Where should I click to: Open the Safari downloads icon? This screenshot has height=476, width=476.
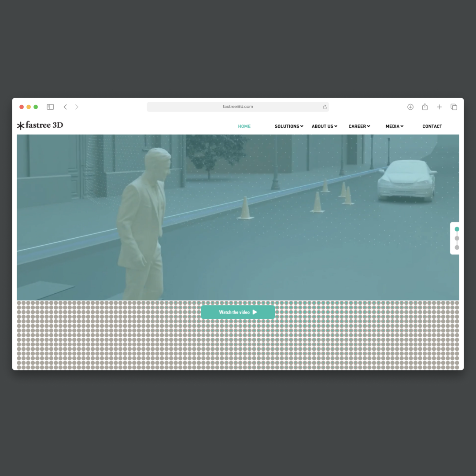[x=410, y=107]
